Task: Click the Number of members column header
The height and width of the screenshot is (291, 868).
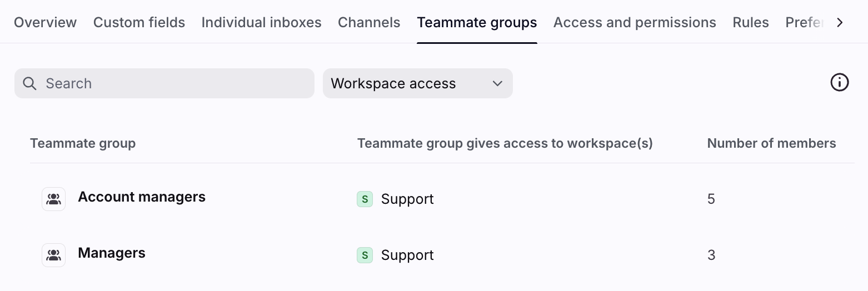Action: point(771,143)
